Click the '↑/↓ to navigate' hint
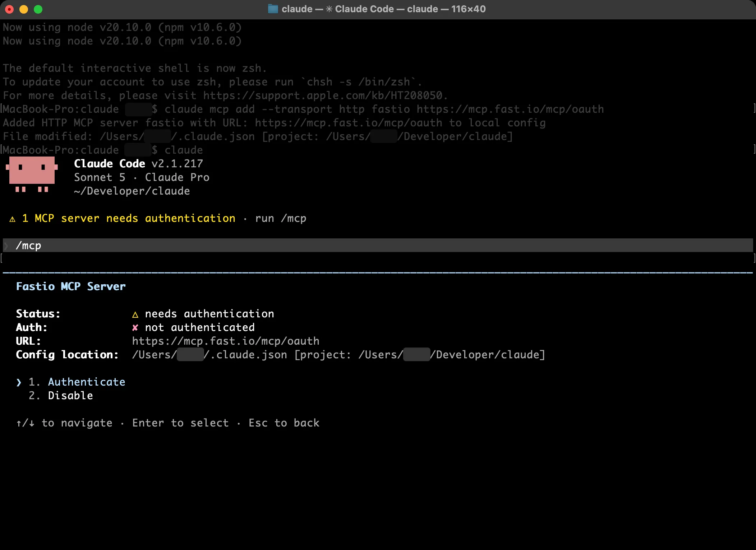The height and width of the screenshot is (550, 756). (64, 423)
